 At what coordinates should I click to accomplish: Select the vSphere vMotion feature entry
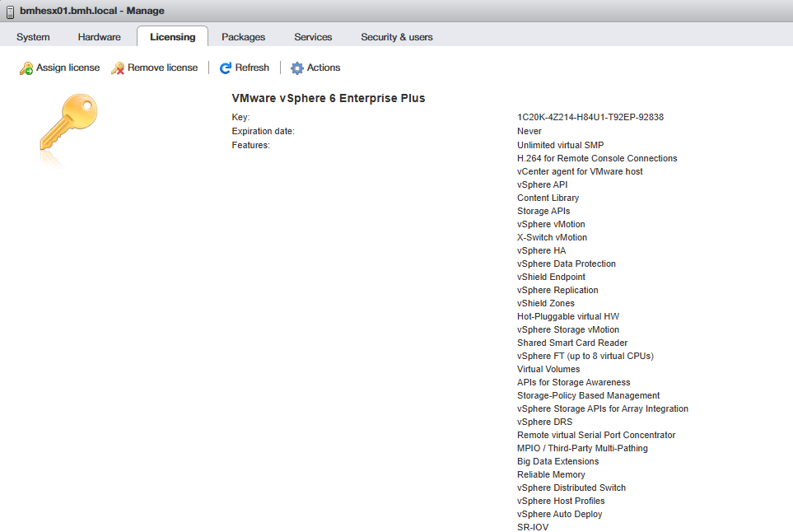pos(551,224)
